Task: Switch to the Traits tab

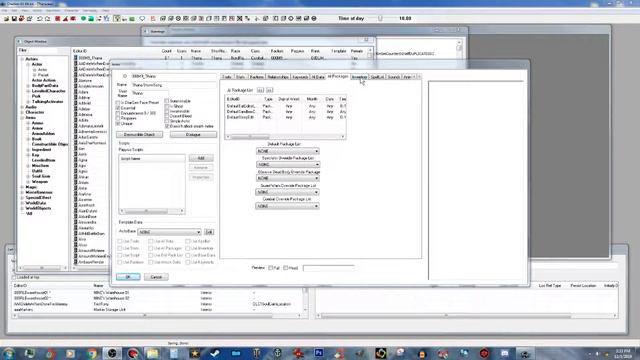Action: pyautogui.click(x=227, y=77)
